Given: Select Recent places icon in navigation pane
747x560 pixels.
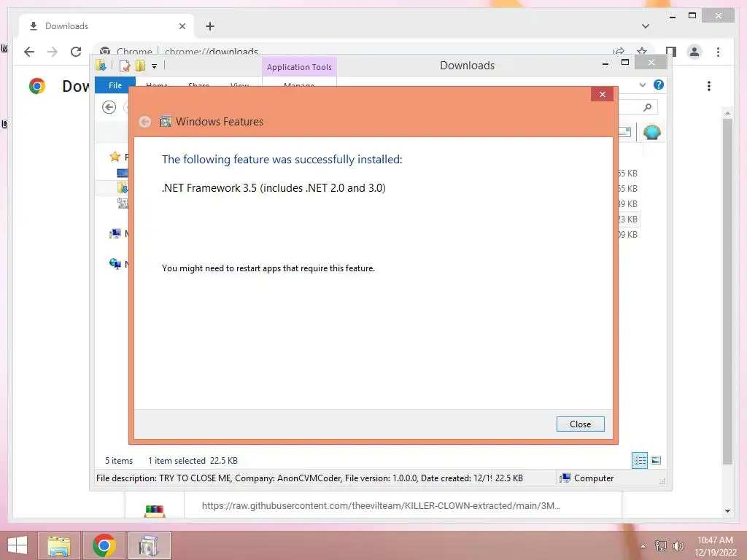Looking at the screenshot, I should coord(123,203).
